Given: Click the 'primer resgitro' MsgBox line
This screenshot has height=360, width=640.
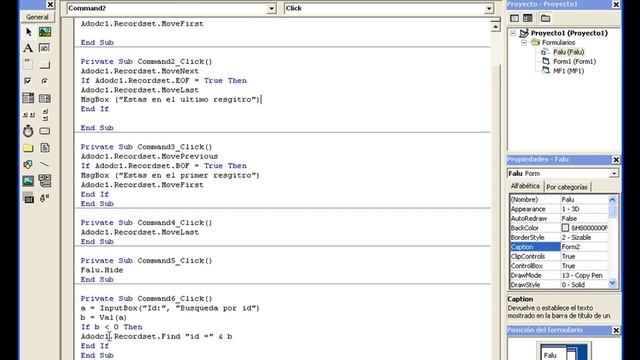Looking at the screenshot, I should click(x=170, y=176).
